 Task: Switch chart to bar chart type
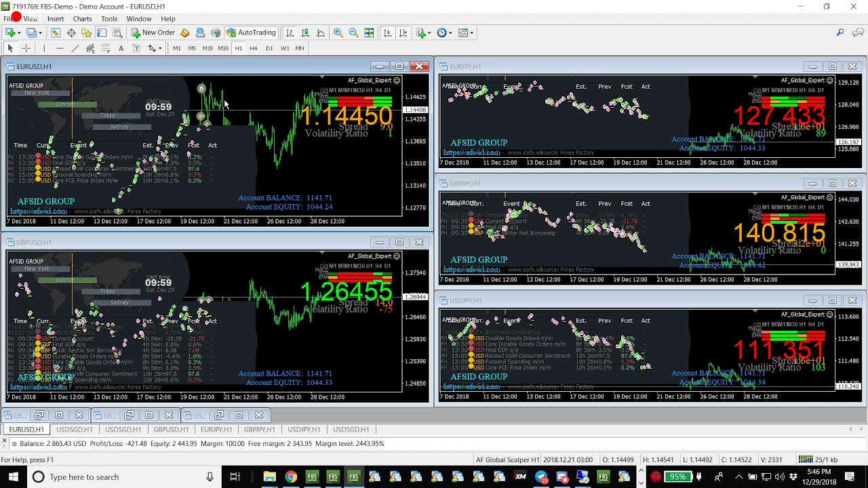290,33
